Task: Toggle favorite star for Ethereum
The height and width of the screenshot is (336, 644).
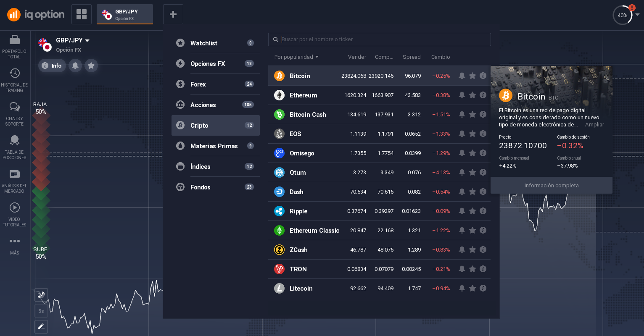Action: pos(472,95)
